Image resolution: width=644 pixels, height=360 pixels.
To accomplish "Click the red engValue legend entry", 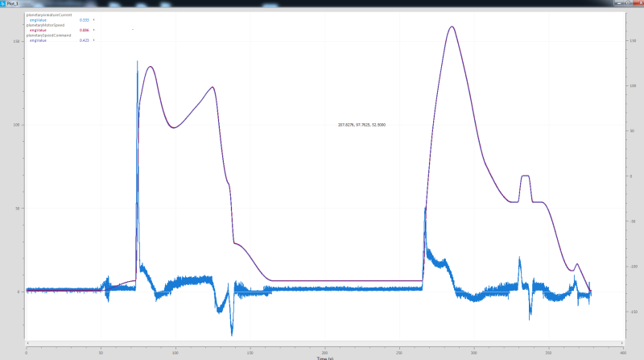I will 38,31.
